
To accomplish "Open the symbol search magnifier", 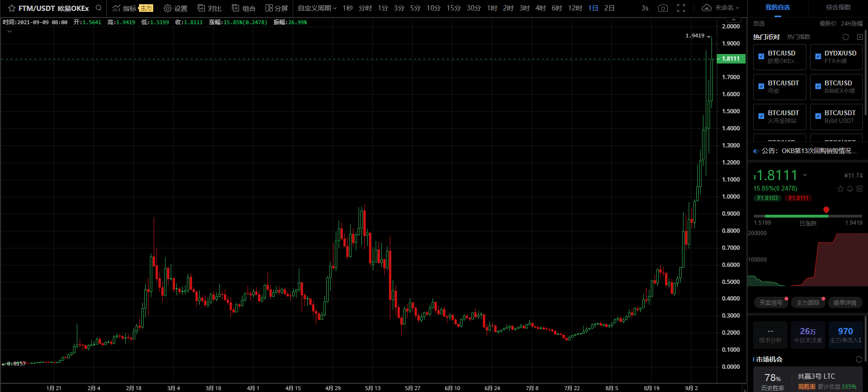I will [x=99, y=8].
